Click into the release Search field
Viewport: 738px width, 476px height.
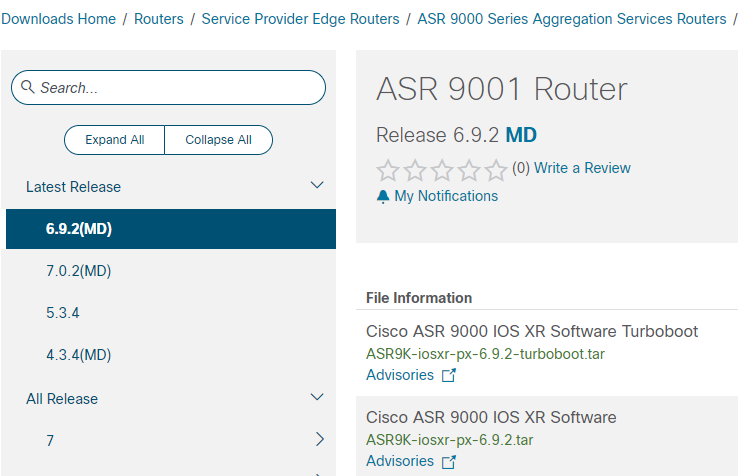[x=168, y=88]
